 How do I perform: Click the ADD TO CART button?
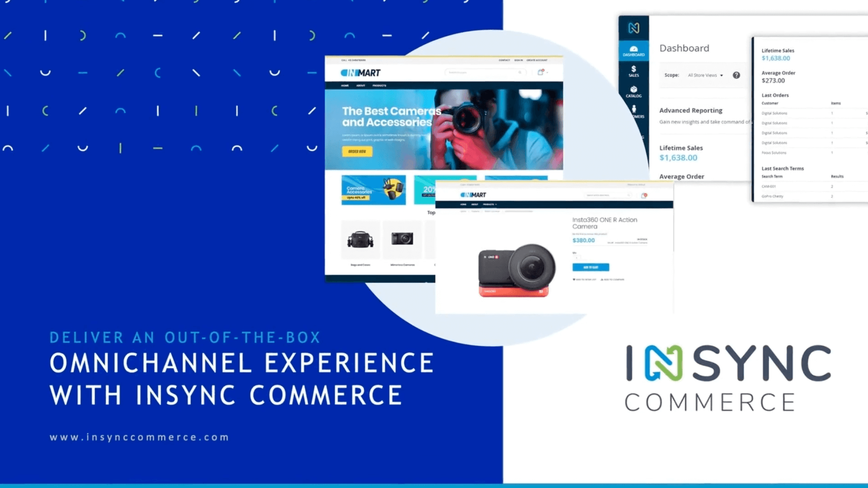point(591,267)
